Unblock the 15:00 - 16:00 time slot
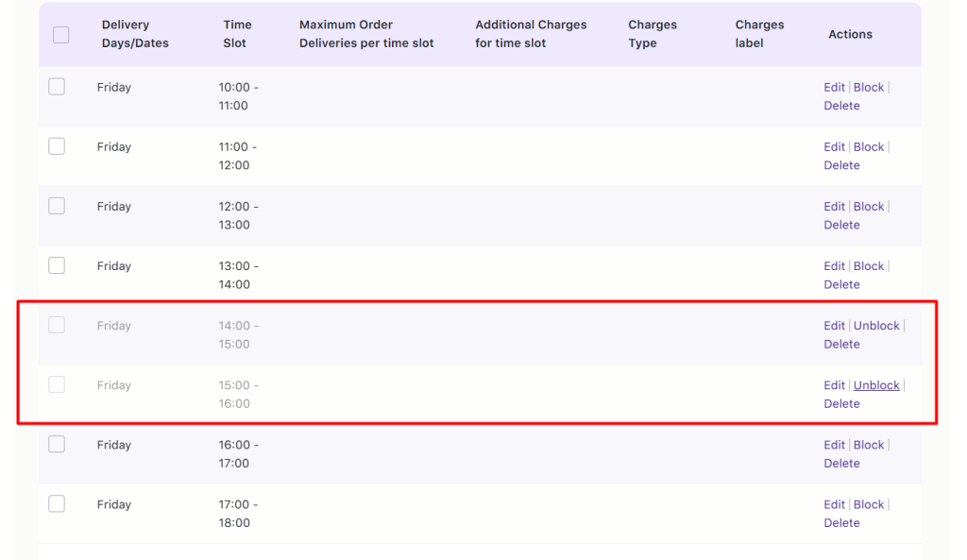Image resolution: width=967 pixels, height=560 pixels. [876, 384]
